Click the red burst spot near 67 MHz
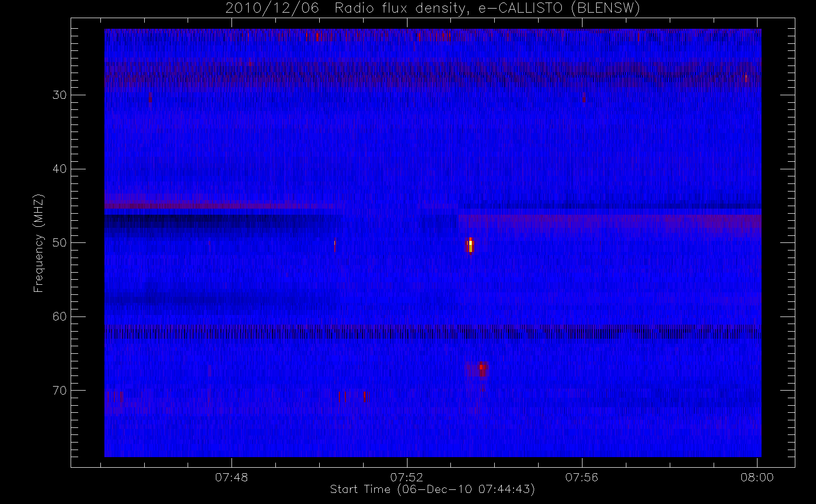Viewport: 816px width, 504px height. click(482, 368)
